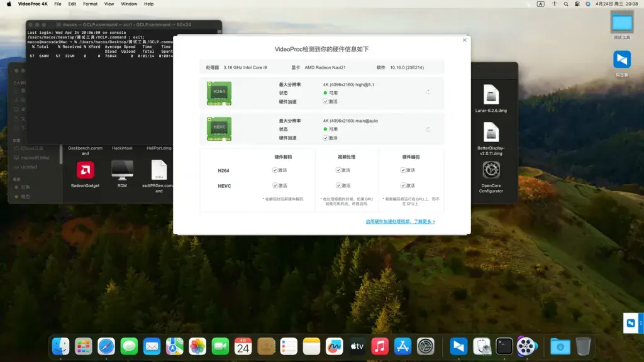Toggle HEVC hardware encoding checkbox
This screenshot has width=644, height=362.
coord(403,185)
